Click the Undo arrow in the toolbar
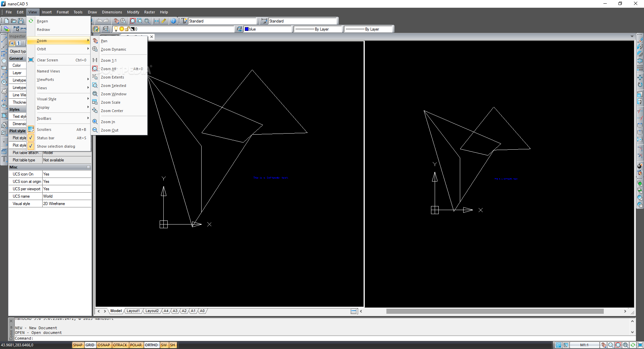This screenshot has height=349, width=644. tap(99, 21)
